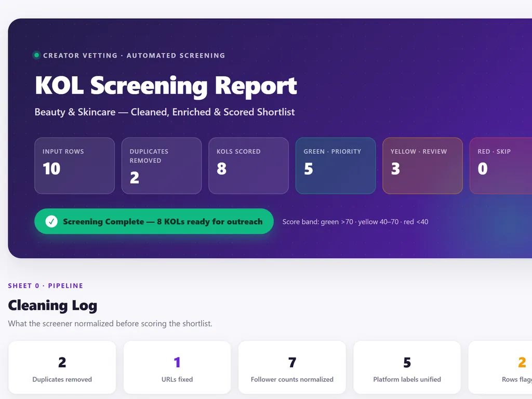The height and width of the screenshot is (399, 532).
Task: Click the number 10 under Input Rows
Action: 51,169
